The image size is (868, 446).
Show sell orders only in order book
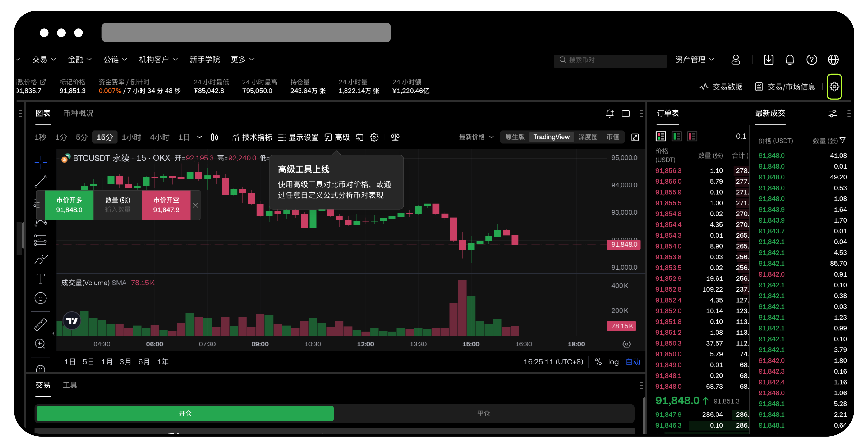[692, 136]
